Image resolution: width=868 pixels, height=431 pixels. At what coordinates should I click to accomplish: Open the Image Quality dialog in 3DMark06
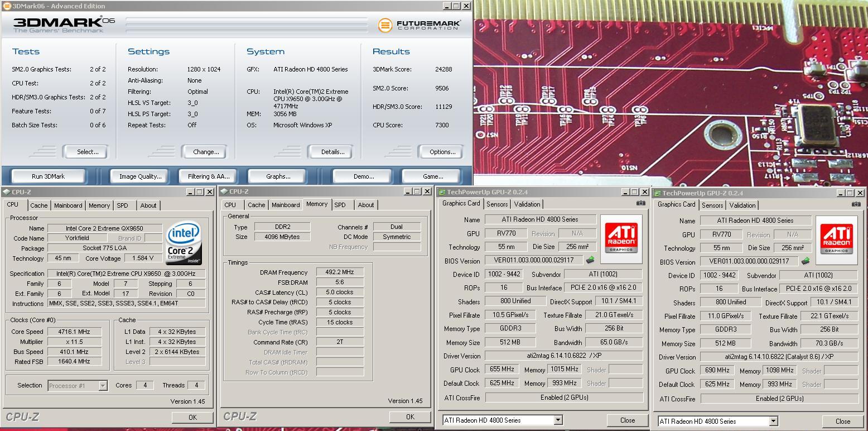tap(140, 176)
